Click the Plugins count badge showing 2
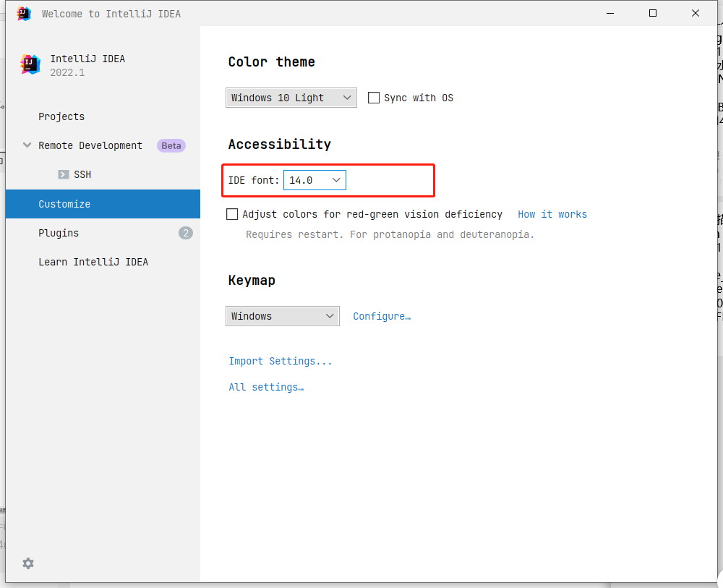This screenshot has height=588, width=723. (185, 233)
